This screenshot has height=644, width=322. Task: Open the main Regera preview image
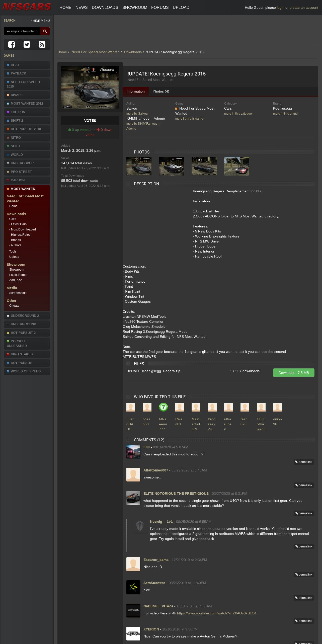[90, 87]
